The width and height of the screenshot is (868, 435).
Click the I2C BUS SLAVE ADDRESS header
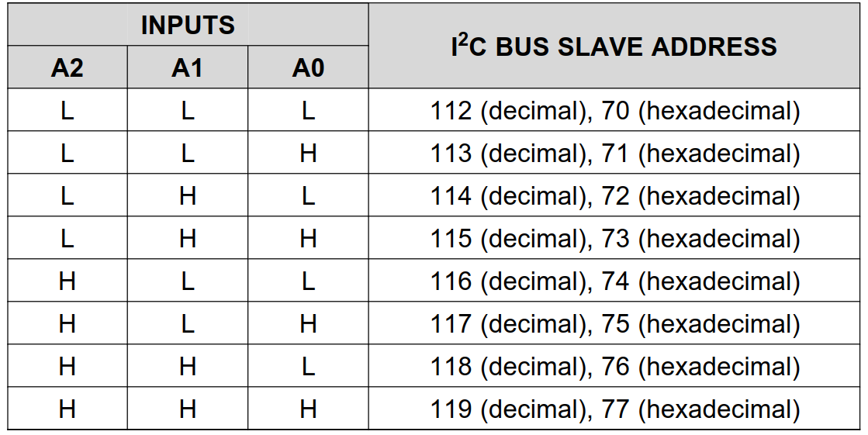pyautogui.click(x=614, y=47)
